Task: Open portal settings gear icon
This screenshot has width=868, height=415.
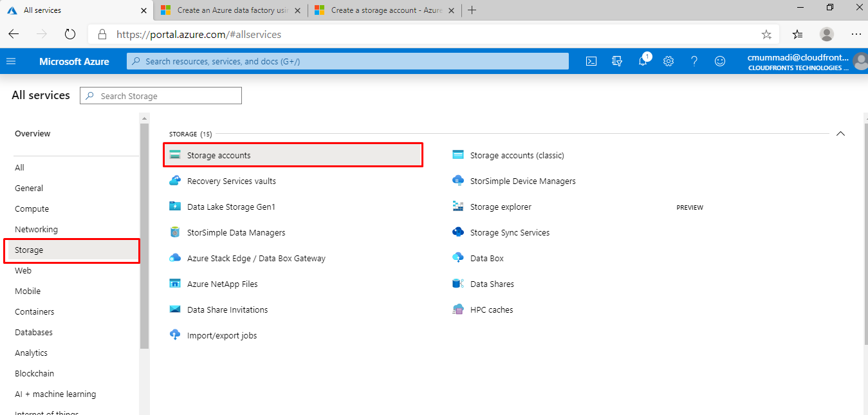Action: click(x=669, y=61)
